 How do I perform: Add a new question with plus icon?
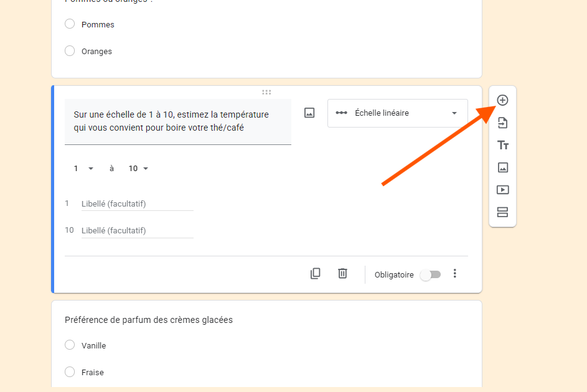502,100
